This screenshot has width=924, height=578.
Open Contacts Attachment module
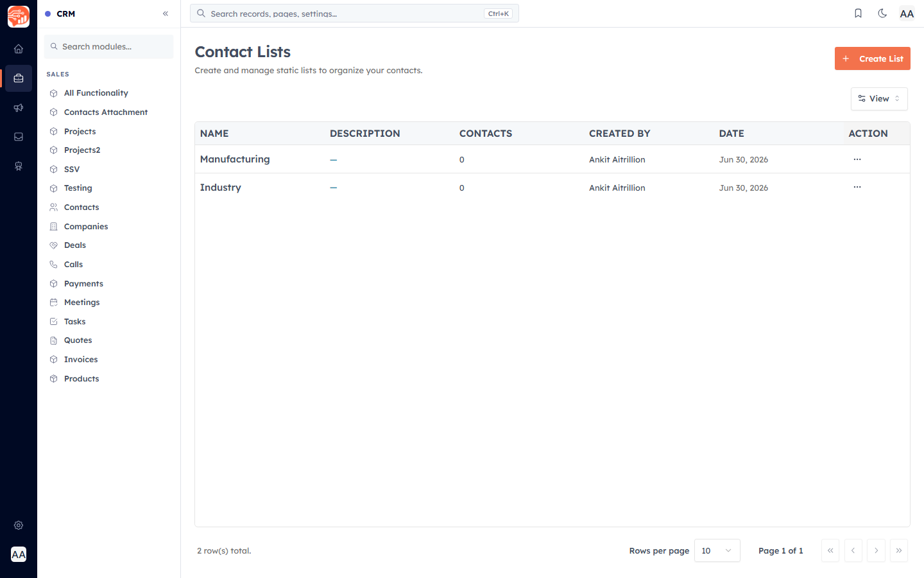tap(106, 112)
